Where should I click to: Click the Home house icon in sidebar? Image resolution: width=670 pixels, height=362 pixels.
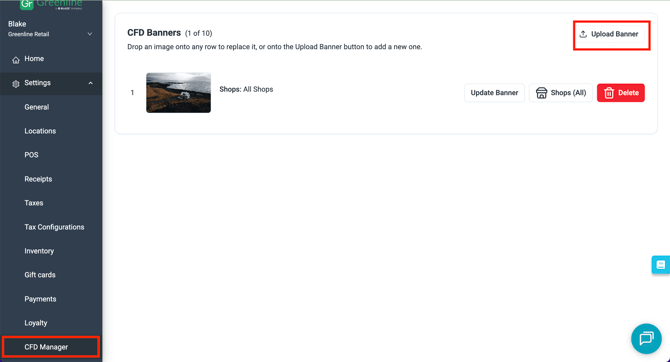point(16,60)
